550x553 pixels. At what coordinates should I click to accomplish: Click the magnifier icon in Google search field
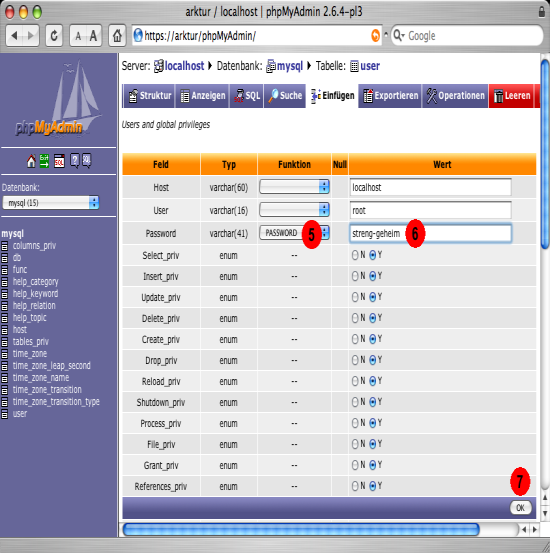pyautogui.click(x=398, y=35)
